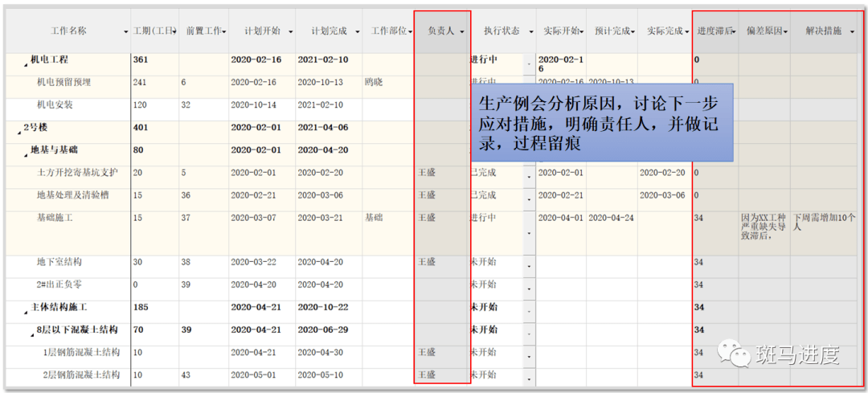The image size is (868, 393).
Task: Select the 机电预留预埋 task name
Action: tap(64, 83)
